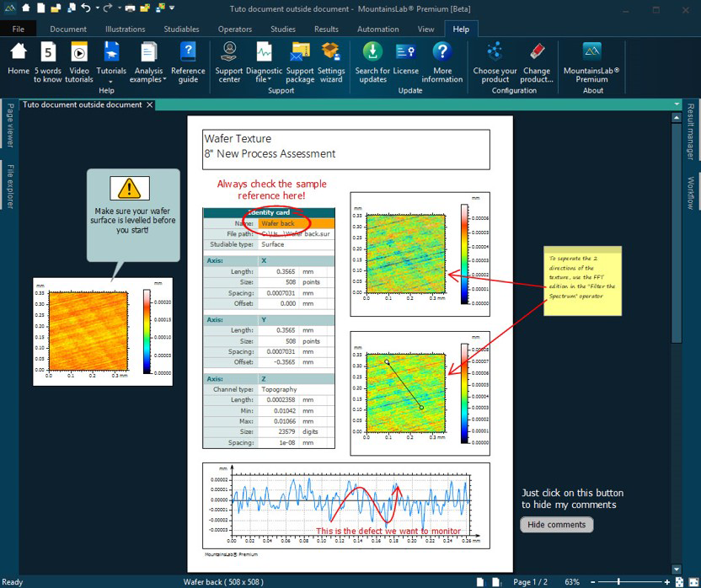
Task: Select the wafer surface thumbnail on left
Action: click(88, 330)
